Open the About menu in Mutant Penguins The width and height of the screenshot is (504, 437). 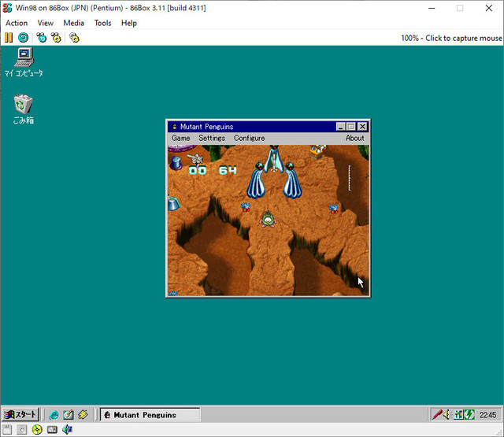tap(355, 138)
